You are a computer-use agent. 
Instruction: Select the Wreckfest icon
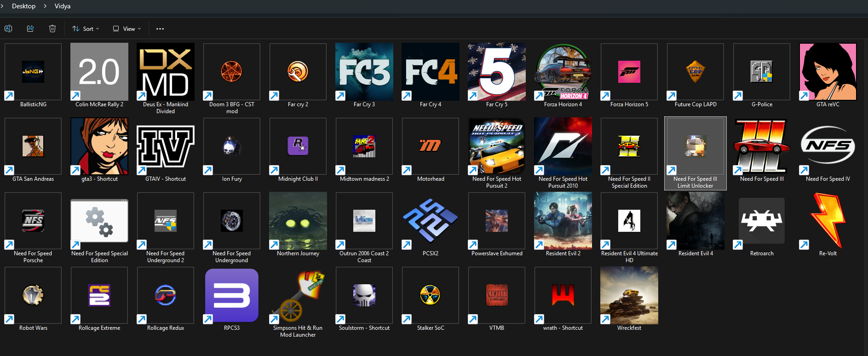click(629, 295)
